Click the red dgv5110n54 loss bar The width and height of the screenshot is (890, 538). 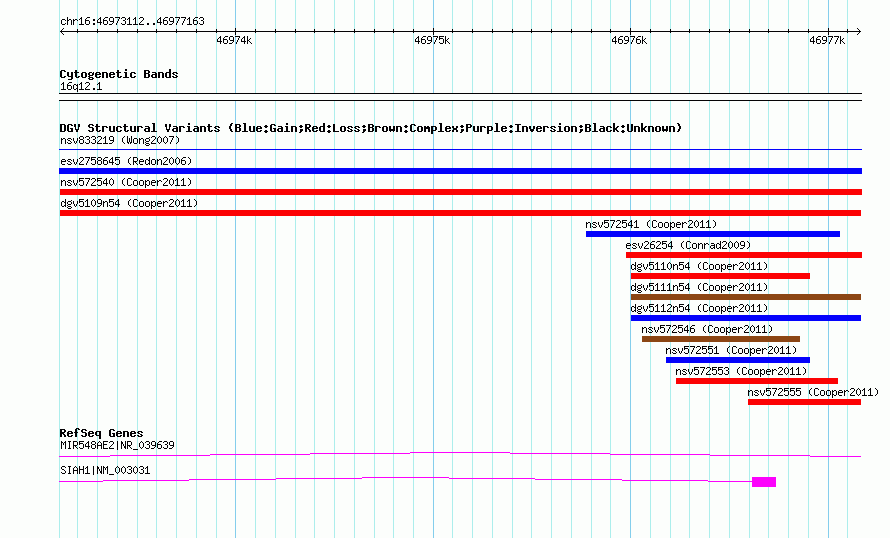pyautogui.click(x=720, y=276)
